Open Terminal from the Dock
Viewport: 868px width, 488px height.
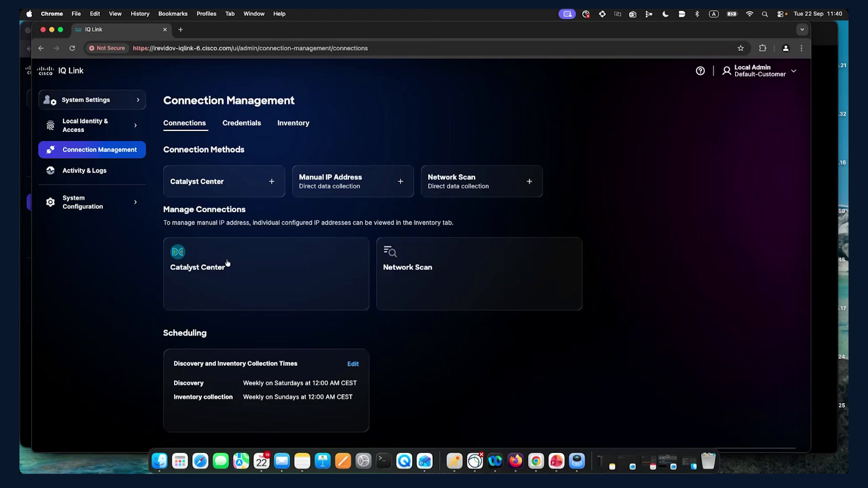pos(383,461)
